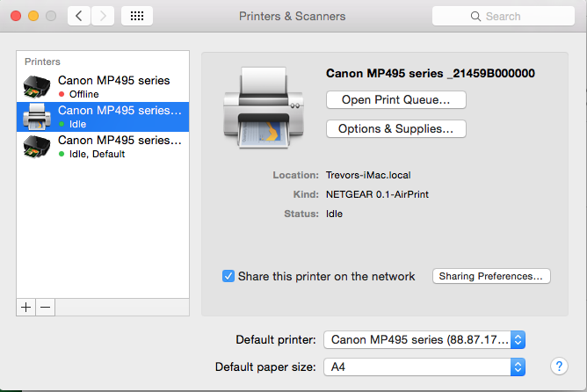Select the offline Canon MP495 printer icon
Image resolution: width=587 pixels, height=392 pixels.
[38, 86]
